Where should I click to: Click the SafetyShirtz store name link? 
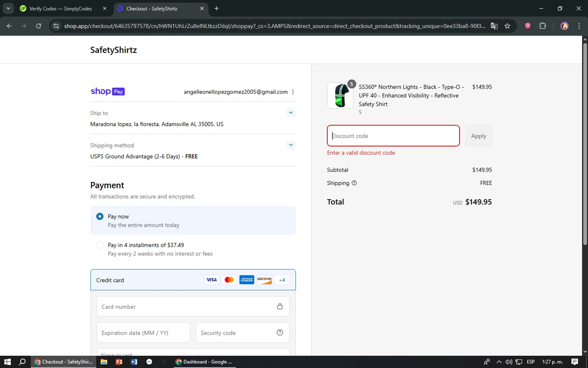(x=113, y=50)
